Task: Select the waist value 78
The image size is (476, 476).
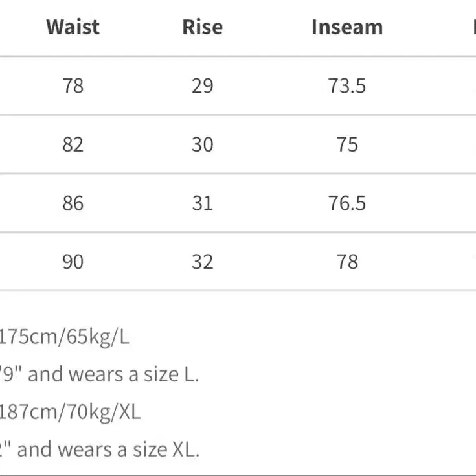Action: click(x=73, y=85)
